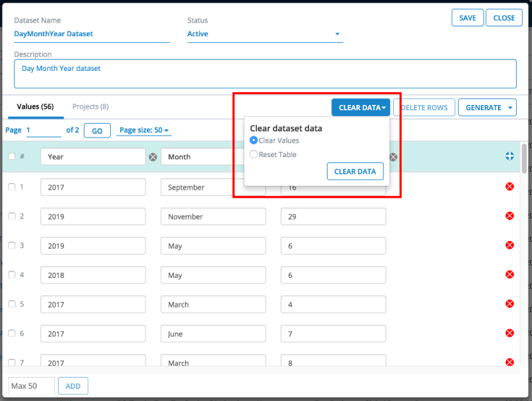Delete row 1 with red X icon

[x=510, y=186]
